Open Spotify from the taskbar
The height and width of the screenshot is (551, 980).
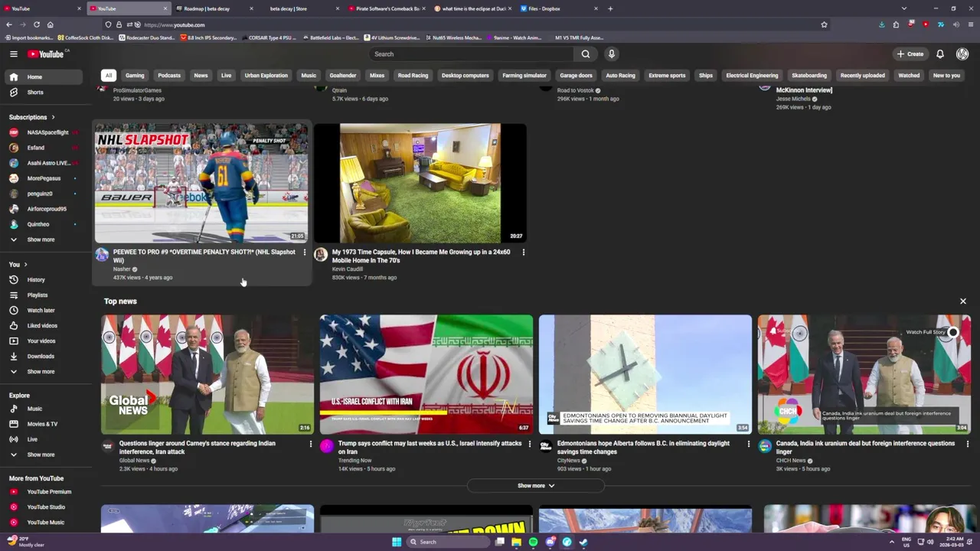pyautogui.click(x=534, y=542)
